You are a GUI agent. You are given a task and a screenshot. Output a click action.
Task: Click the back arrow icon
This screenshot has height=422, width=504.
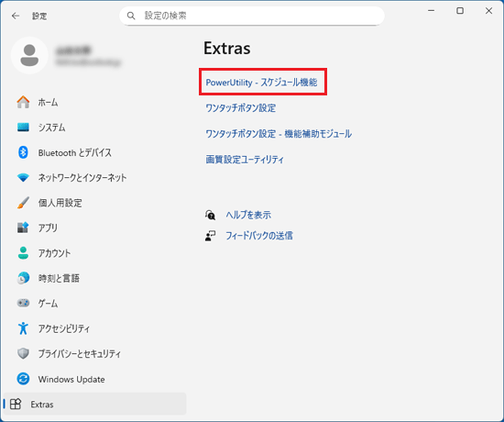[x=16, y=16]
